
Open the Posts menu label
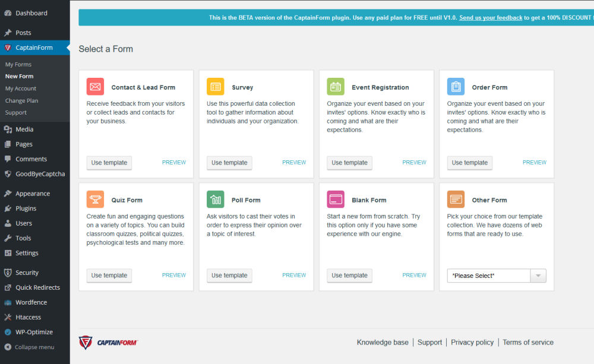[x=23, y=33]
